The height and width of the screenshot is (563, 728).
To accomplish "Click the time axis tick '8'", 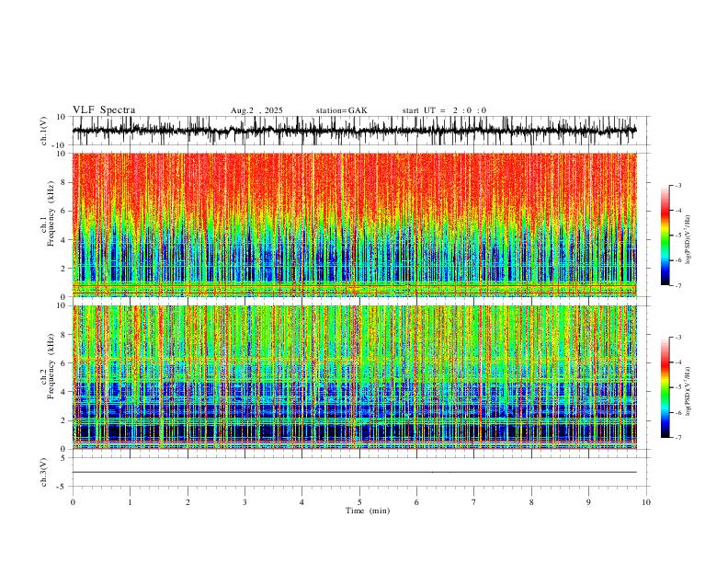I will [x=531, y=502].
